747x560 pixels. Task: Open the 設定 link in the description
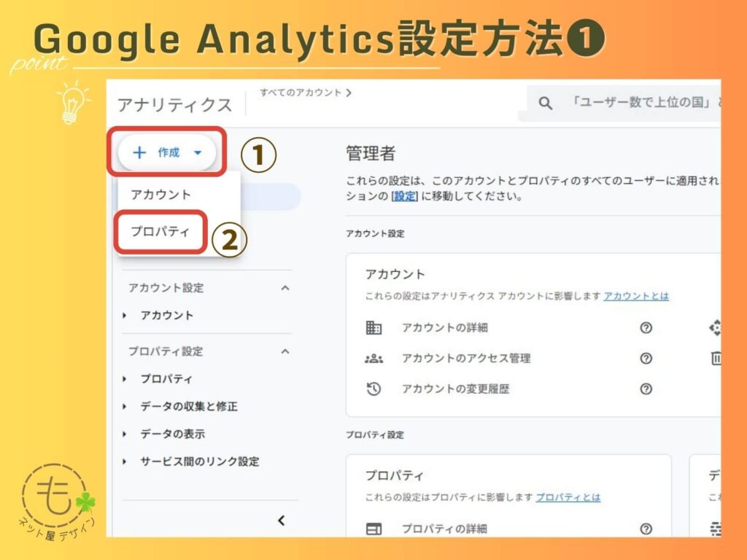pyautogui.click(x=404, y=196)
